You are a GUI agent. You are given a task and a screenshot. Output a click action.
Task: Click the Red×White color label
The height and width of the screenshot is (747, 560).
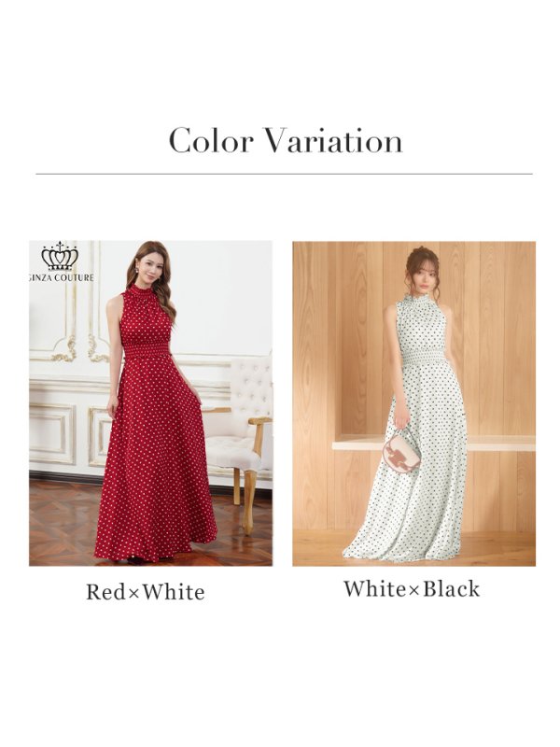pyautogui.click(x=146, y=592)
